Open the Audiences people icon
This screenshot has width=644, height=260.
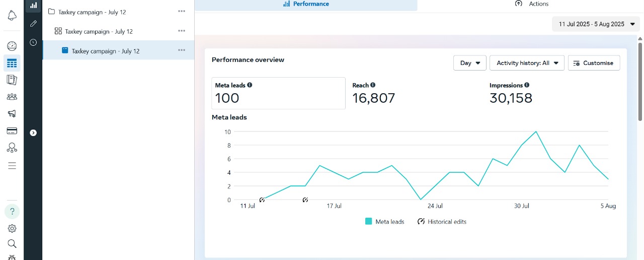coord(12,97)
